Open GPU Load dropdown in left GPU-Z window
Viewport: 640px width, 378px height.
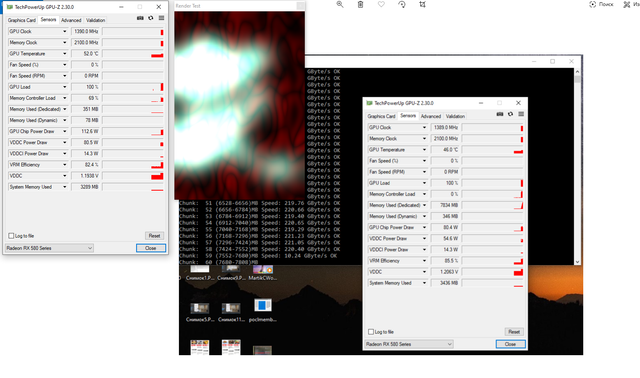[x=64, y=87]
